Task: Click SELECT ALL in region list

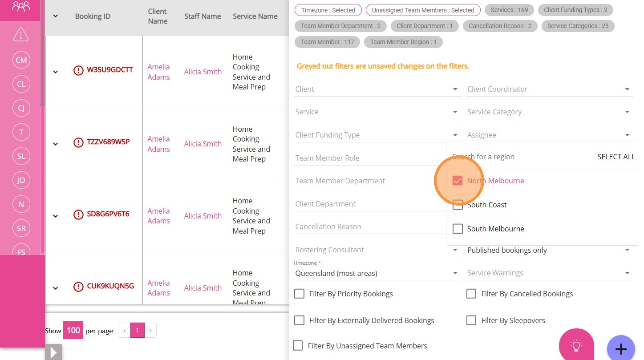Action: [x=616, y=157]
